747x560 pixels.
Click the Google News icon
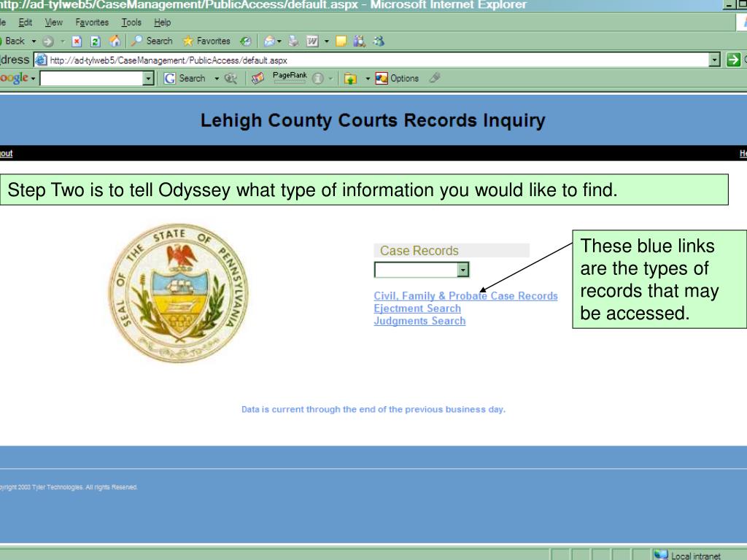pos(258,78)
